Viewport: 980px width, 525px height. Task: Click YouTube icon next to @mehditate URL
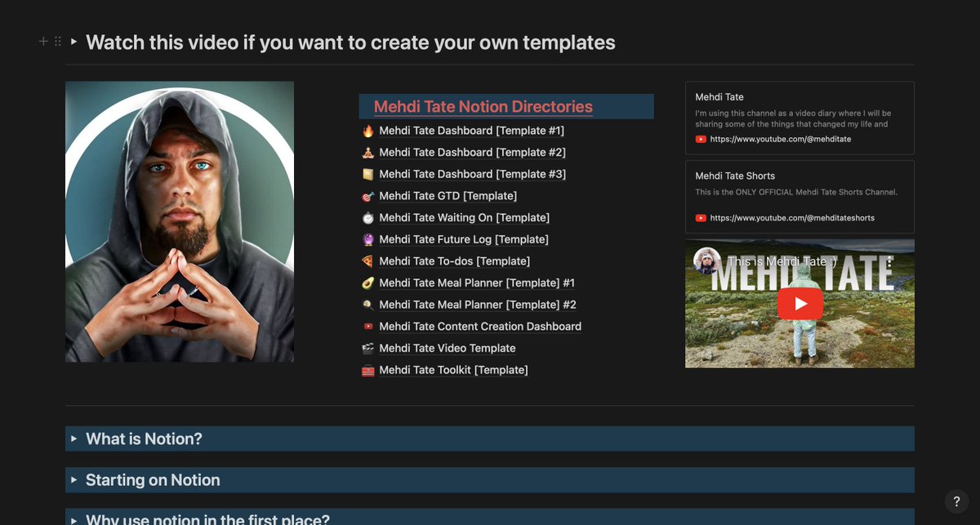click(x=701, y=140)
